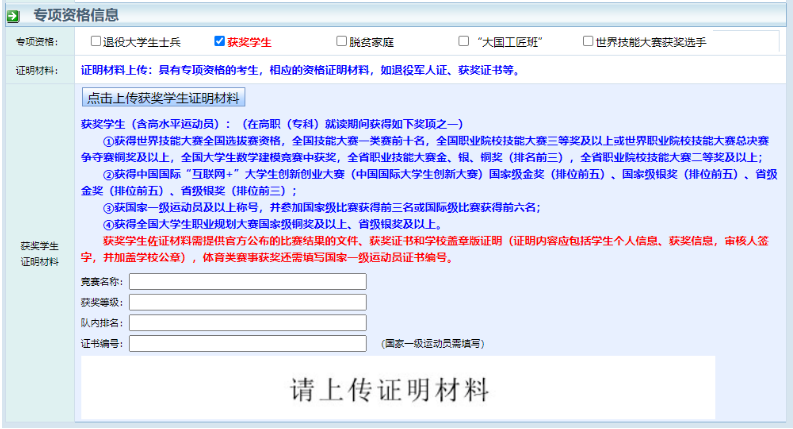Click into the 获奖等级 text box
Image resolution: width=793 pixels, height=429 pixels.
247,302
